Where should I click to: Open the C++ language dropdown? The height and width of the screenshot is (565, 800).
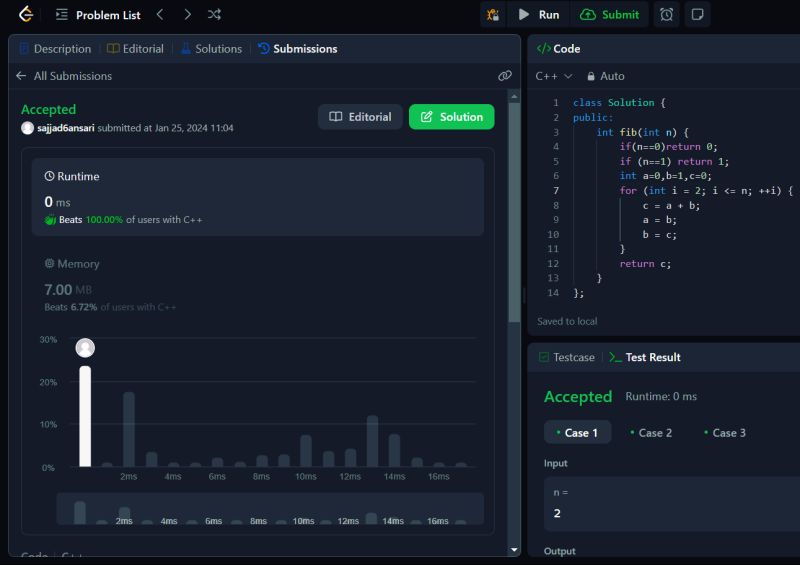[554, 76]
